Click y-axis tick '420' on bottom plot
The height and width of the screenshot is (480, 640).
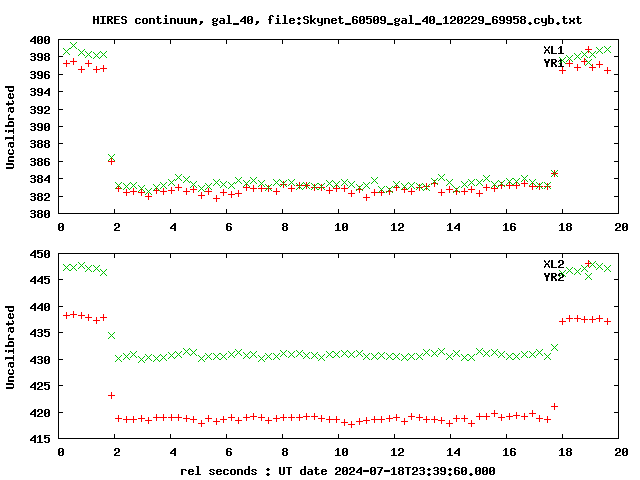click(40, 413)
